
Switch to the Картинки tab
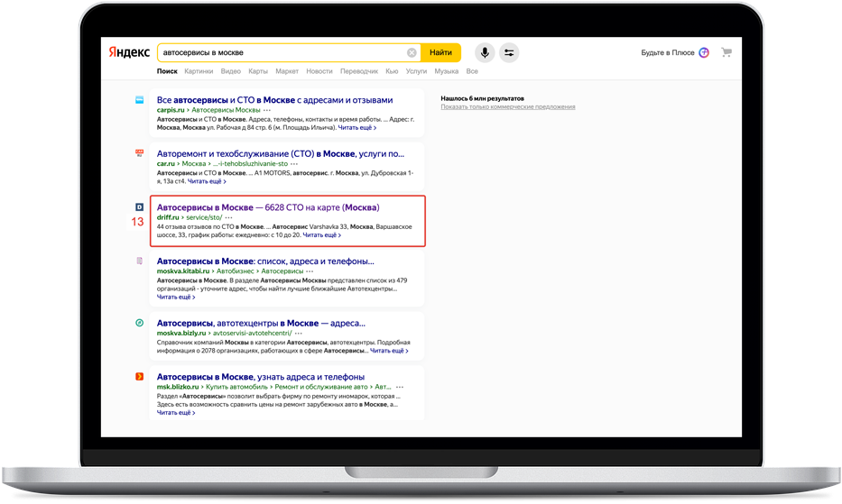pyautogui.click(x=199, y=70)
